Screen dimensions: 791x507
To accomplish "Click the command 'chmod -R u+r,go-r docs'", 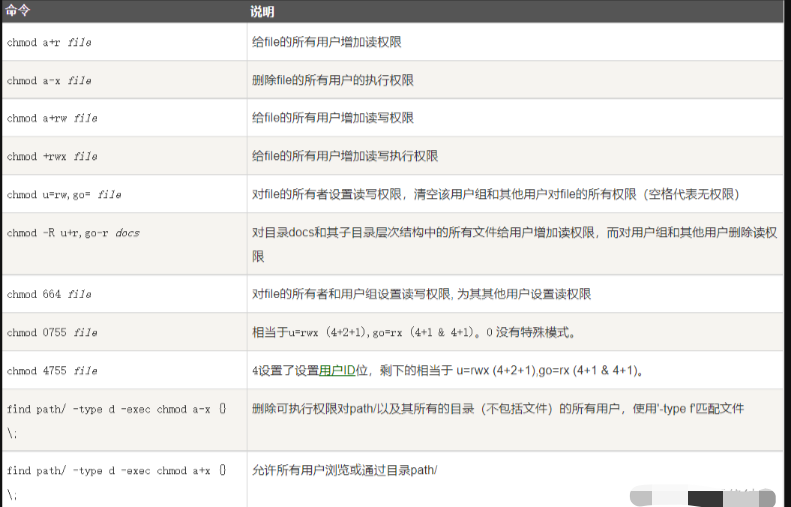I will (x=73, y=233).
